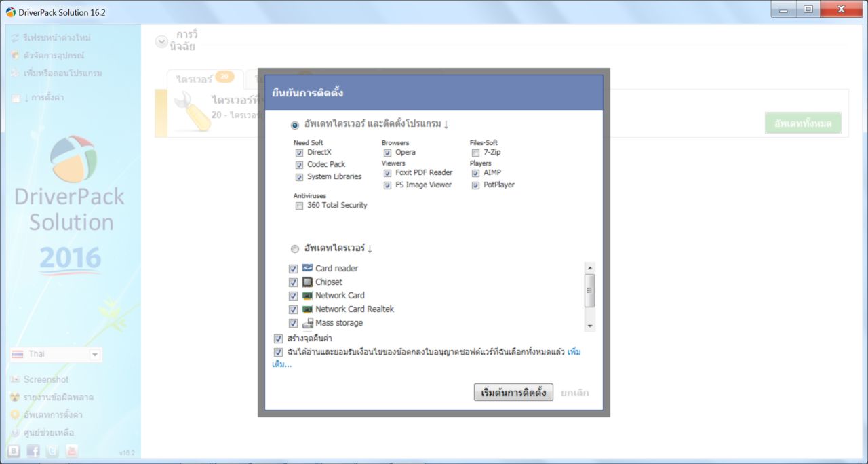Uncheck the Card reader driver
868x464 pixels.
293,269
